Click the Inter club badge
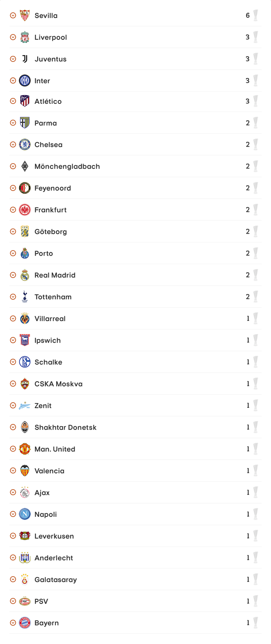 [x=25, y=81]
